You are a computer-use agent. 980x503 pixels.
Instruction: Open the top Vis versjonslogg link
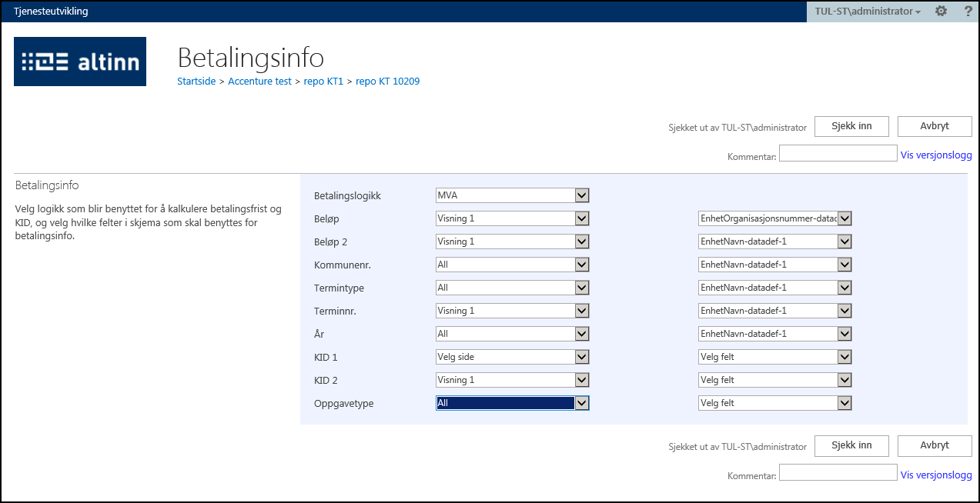point(936,155)
